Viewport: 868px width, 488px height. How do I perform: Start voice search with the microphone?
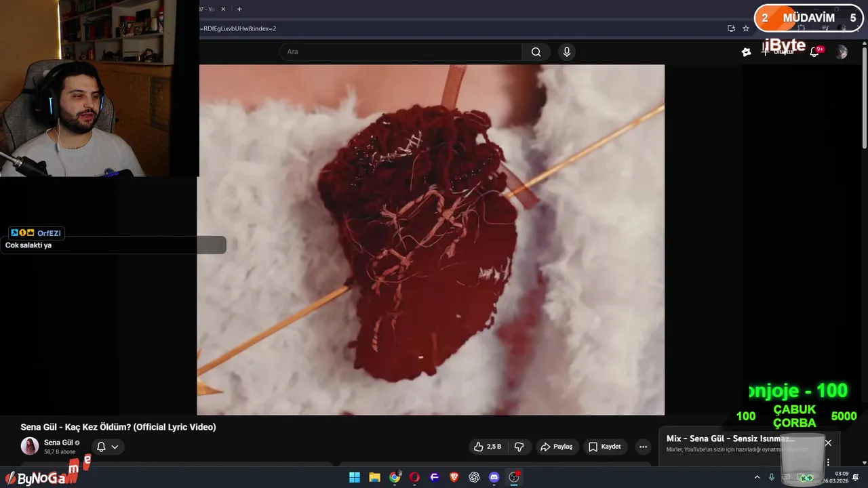(567, 52)
